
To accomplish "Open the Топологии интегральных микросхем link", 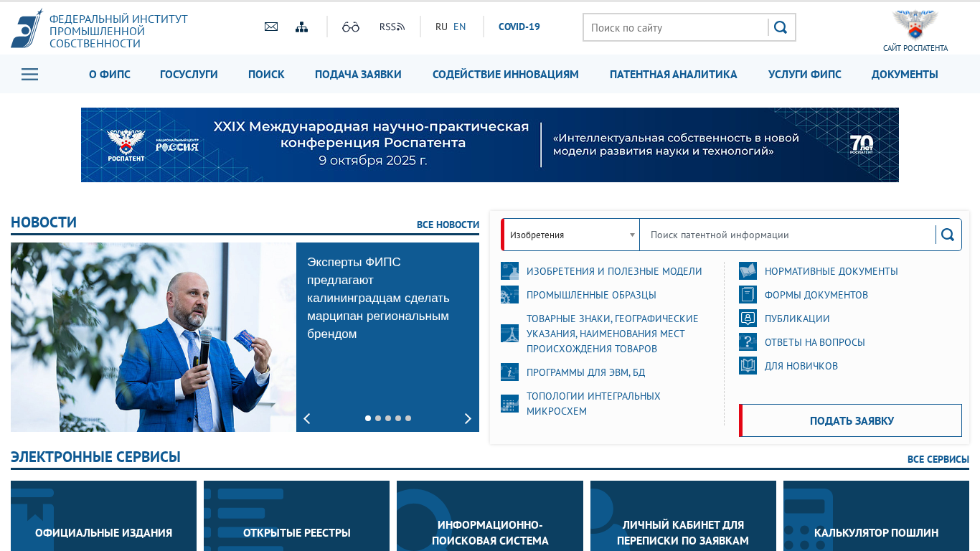I will (x=593, y=403).
